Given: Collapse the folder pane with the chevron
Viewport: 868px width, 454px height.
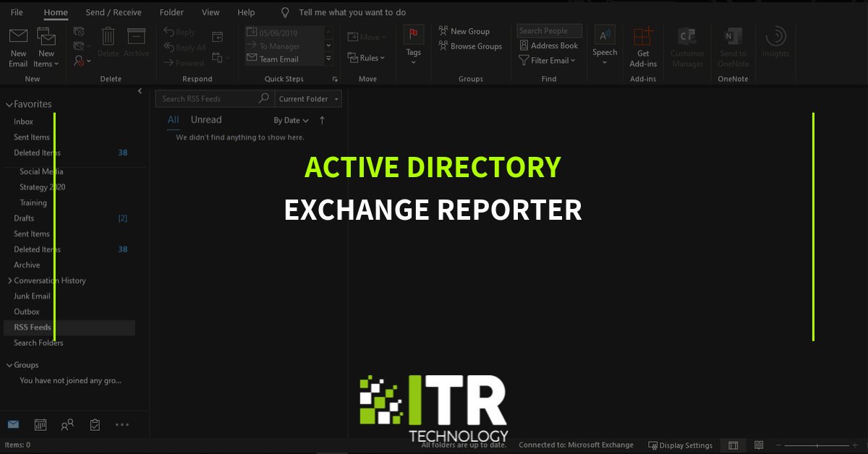Looking at the screenshot, I should pos(140,91).
